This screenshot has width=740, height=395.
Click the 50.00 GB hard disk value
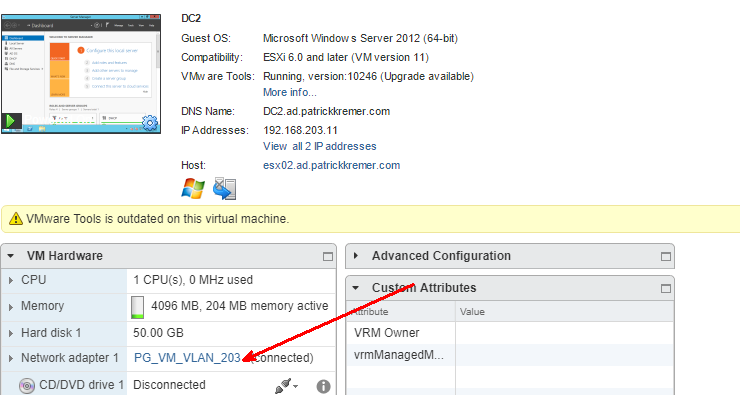click(x=158, y=333)
